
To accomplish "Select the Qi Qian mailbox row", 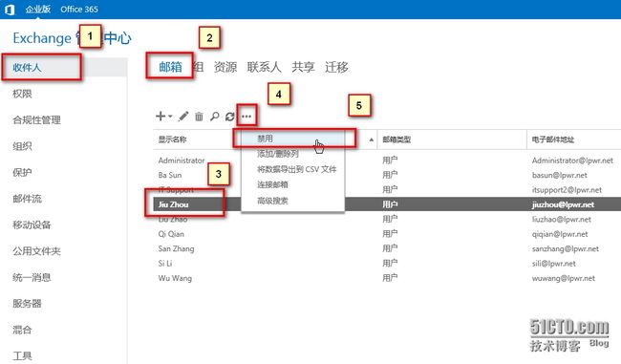I will tap(387, 234).
